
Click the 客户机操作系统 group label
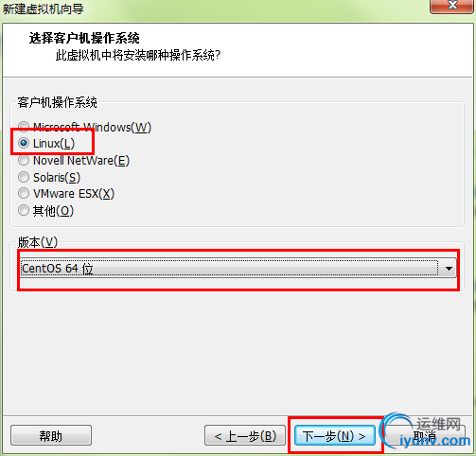tap(57, 102)
